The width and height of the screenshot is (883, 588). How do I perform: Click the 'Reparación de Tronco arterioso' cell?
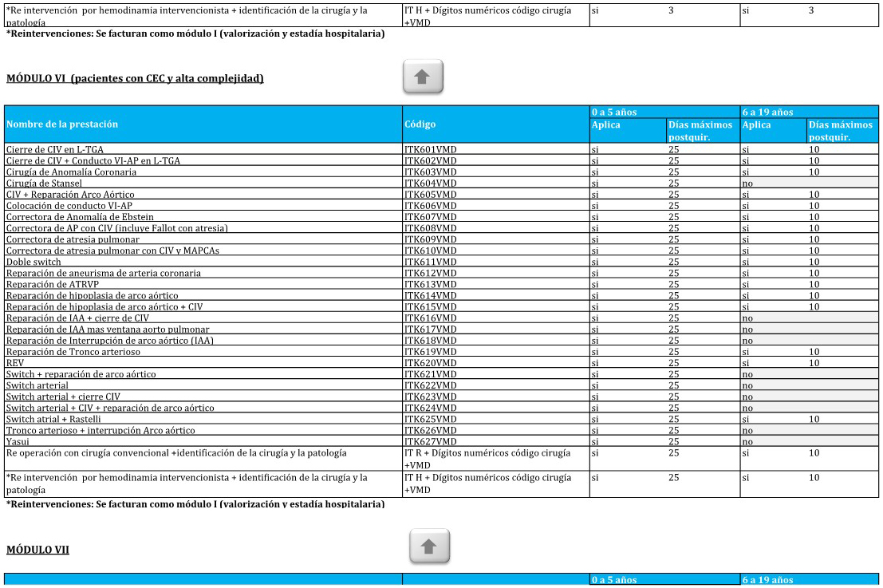73,352
